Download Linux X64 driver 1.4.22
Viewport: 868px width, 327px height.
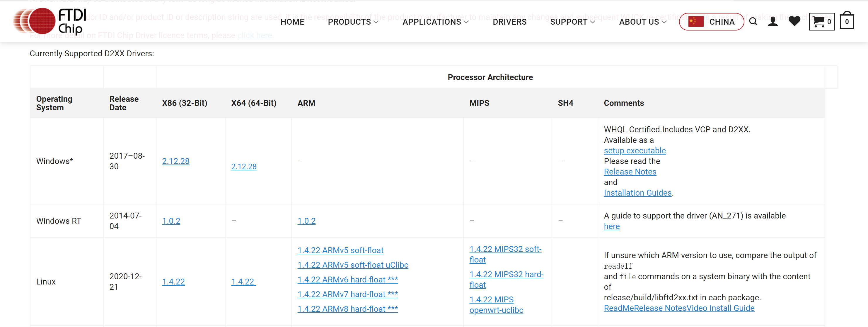coord(243,282)
